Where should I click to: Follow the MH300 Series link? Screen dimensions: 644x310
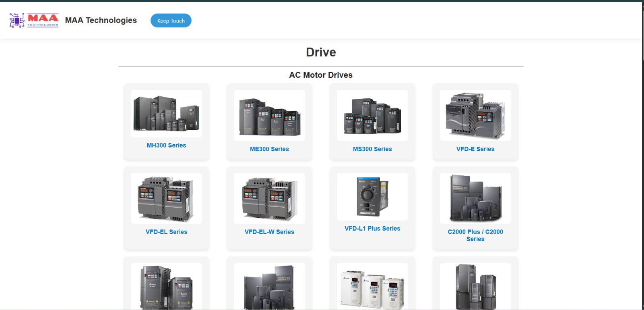click(166, 146)
